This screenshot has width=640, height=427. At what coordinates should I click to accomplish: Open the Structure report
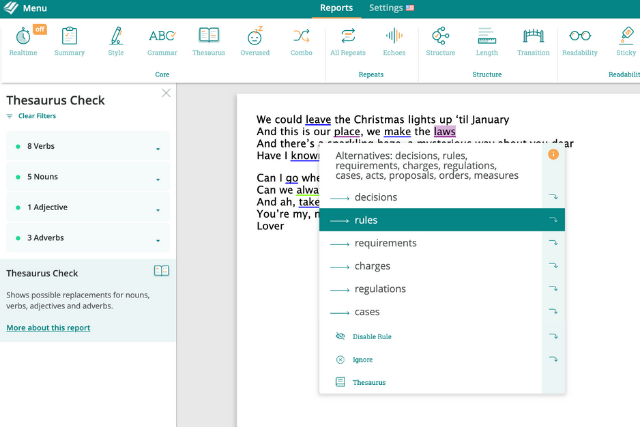pyautogui.click(x=440, y=41)
